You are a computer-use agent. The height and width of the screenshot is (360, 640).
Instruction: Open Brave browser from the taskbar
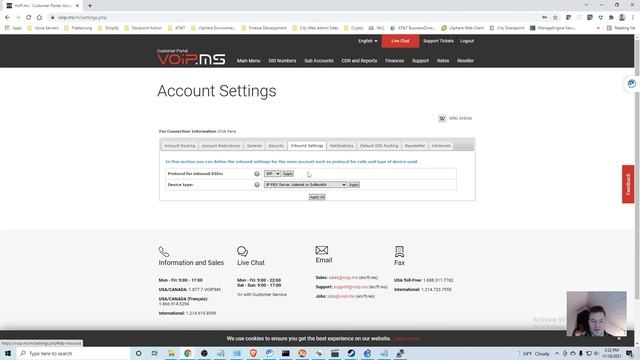(253, 353)
